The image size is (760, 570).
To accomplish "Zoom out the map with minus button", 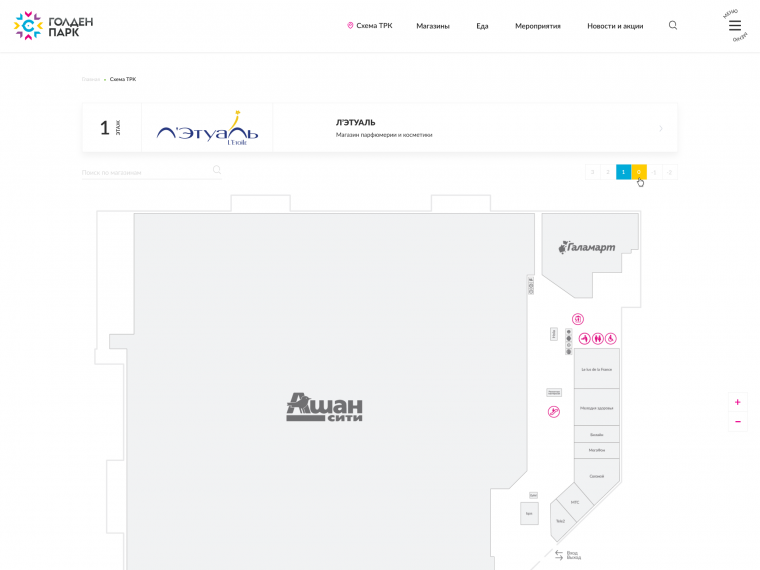I will click(738, 422).
